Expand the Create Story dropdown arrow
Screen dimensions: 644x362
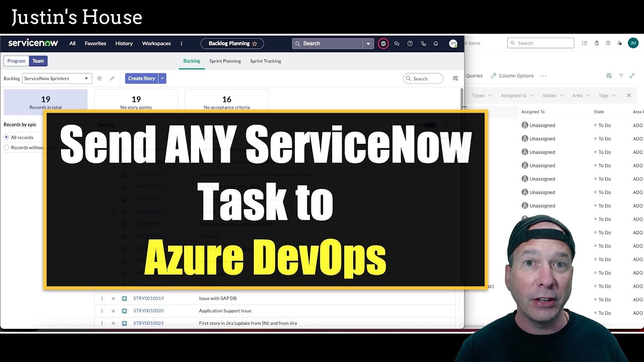coord(162,78)
